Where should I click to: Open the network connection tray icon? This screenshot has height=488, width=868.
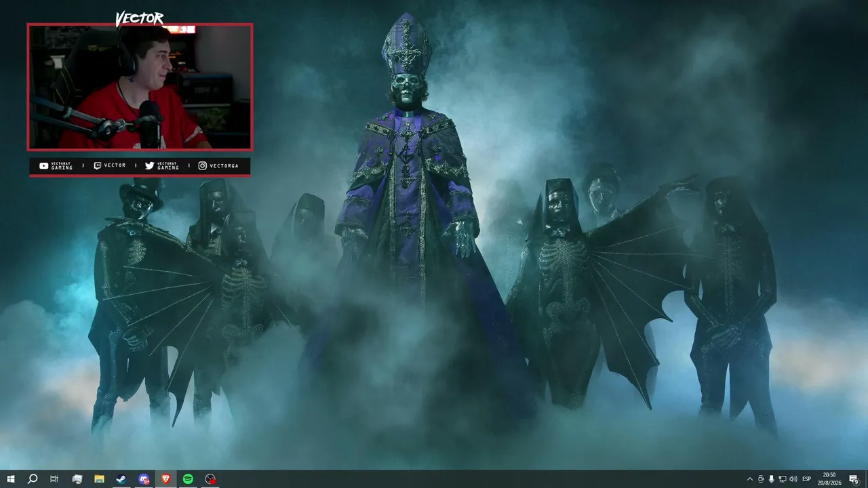(x=783, y=479)
